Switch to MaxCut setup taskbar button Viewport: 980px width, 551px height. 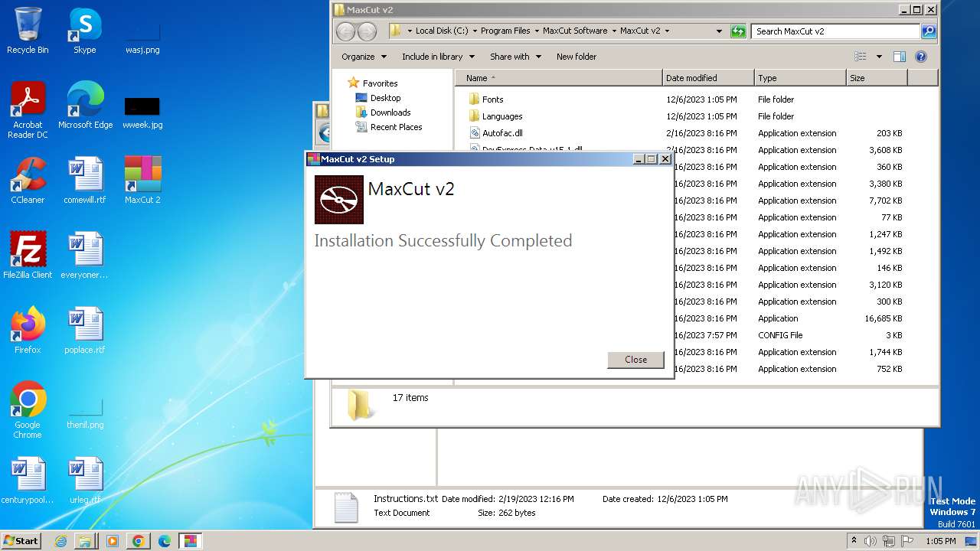[190, 541]
